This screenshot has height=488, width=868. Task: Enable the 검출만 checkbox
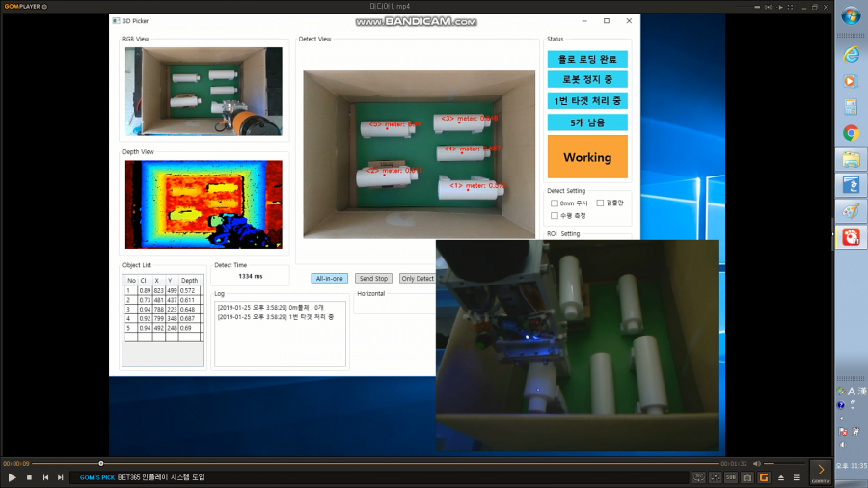pyautogui.click(x=600, y=203)
